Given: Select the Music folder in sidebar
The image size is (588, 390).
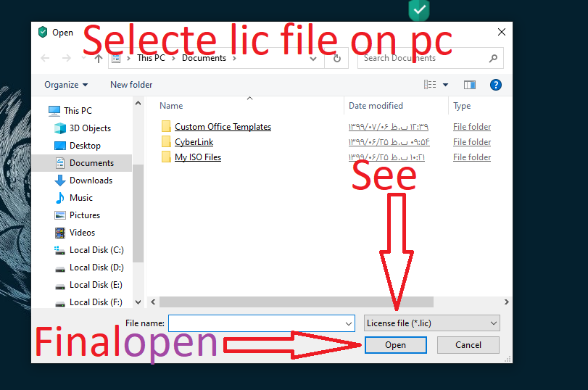Looking at the screenshot, I should click(x=81, y=198).
